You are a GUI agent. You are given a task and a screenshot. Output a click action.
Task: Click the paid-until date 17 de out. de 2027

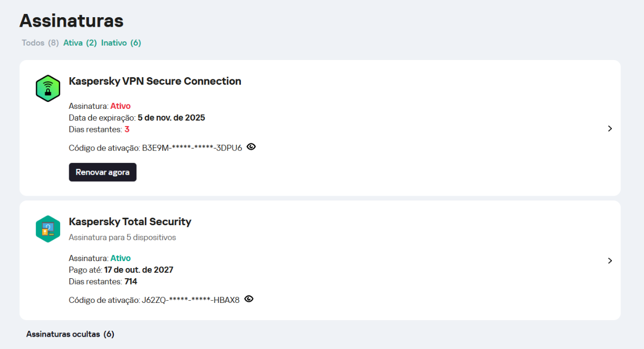click(138, 270)
